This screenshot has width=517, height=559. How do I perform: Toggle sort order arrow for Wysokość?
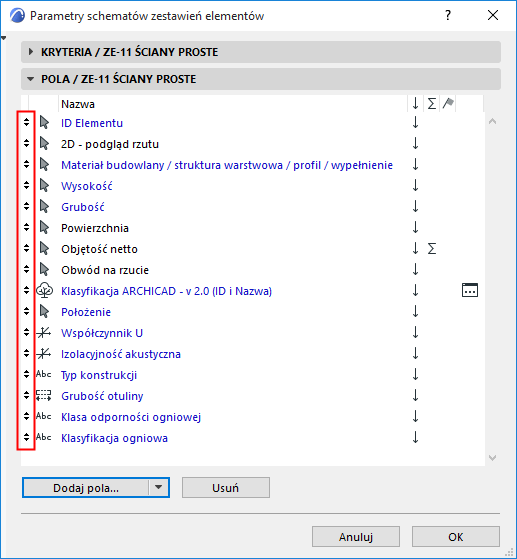[415, 185]
